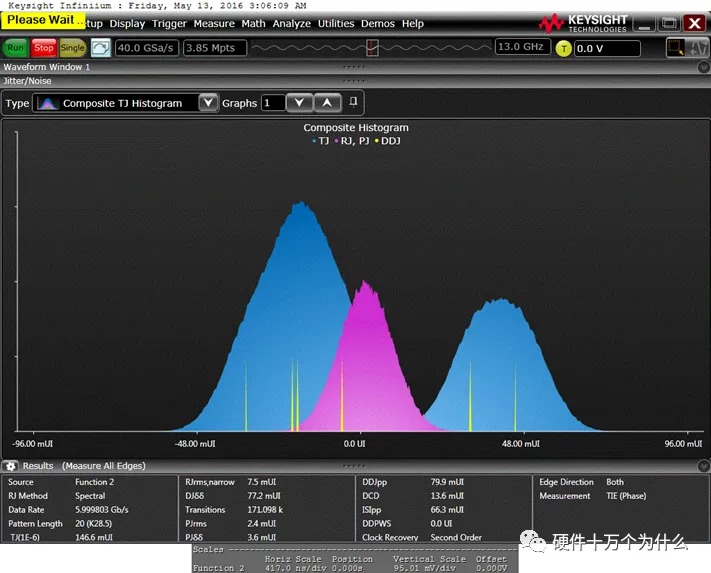Image resolution: width=711 pixels, height=573 pixels.
Task: Click the Results panel gear icon
Action: click(x=10, y=466)
